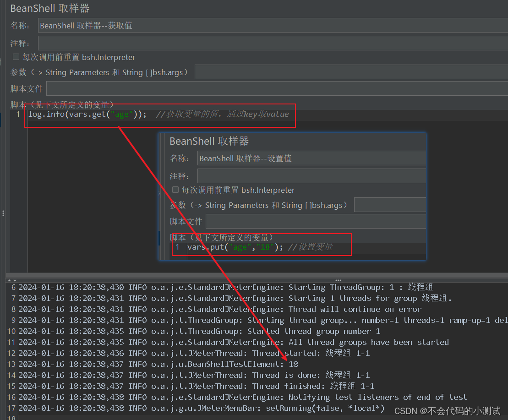
Task: Enable 每次调用前重置 bsh.Interpreter in outer sampler
Action: pos(16,57)
